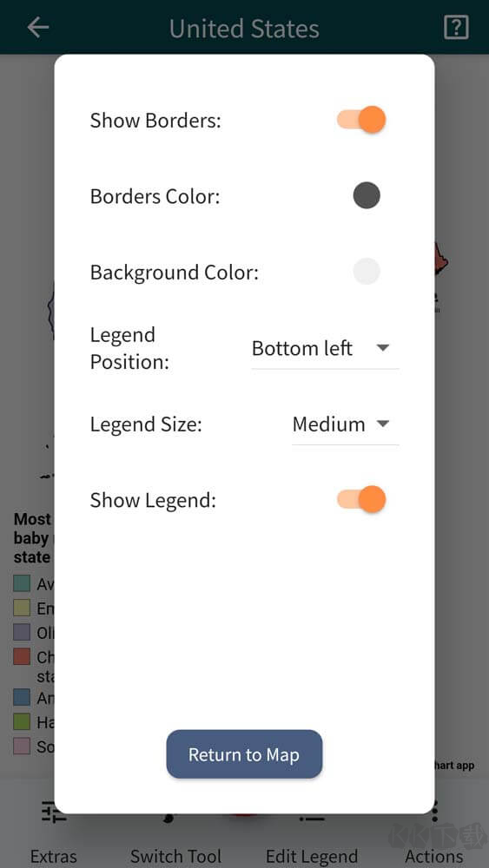The height and width of the screenshot is (868, 489).
Task: Click the Legend Position dropdown arrow
Action: coord(383,348)
